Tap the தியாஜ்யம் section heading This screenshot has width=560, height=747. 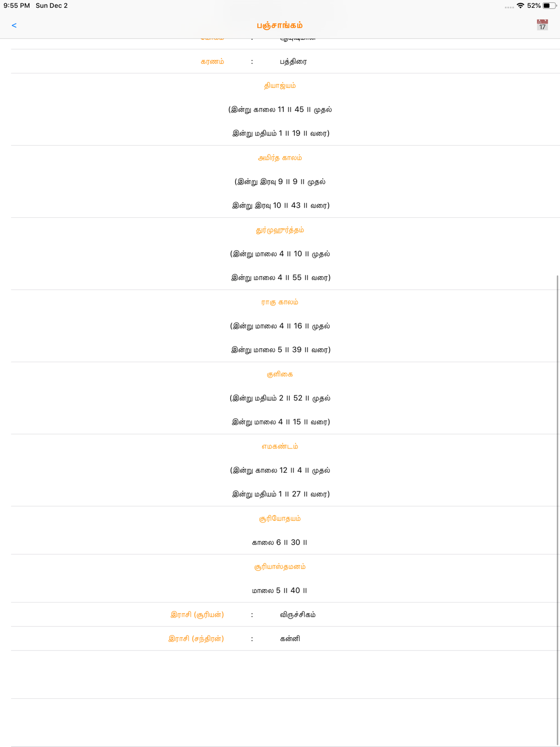point(280,86)
